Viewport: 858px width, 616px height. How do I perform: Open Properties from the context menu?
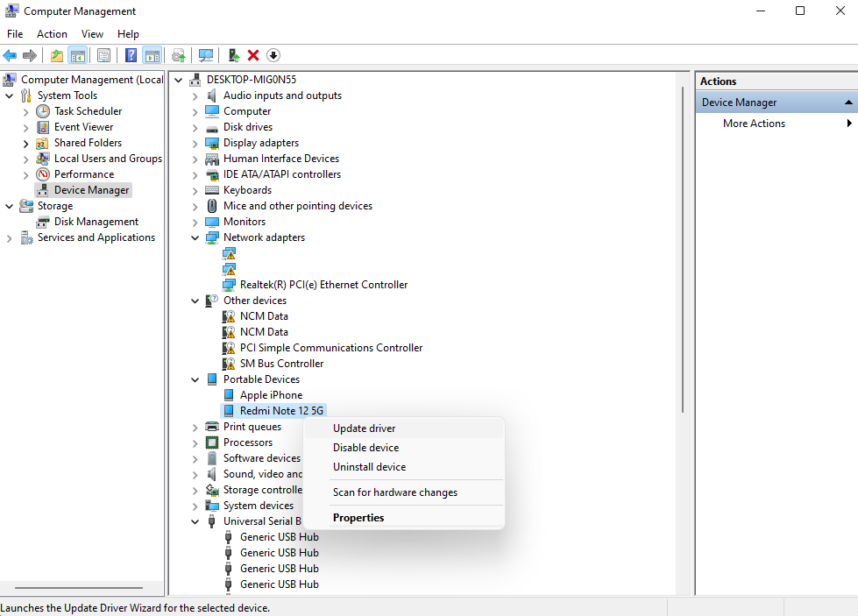(403, 518)
